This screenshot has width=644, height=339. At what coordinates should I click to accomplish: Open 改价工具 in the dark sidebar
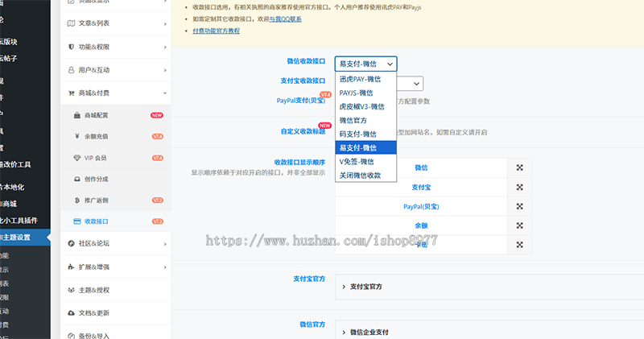click(x=15, y=165)
